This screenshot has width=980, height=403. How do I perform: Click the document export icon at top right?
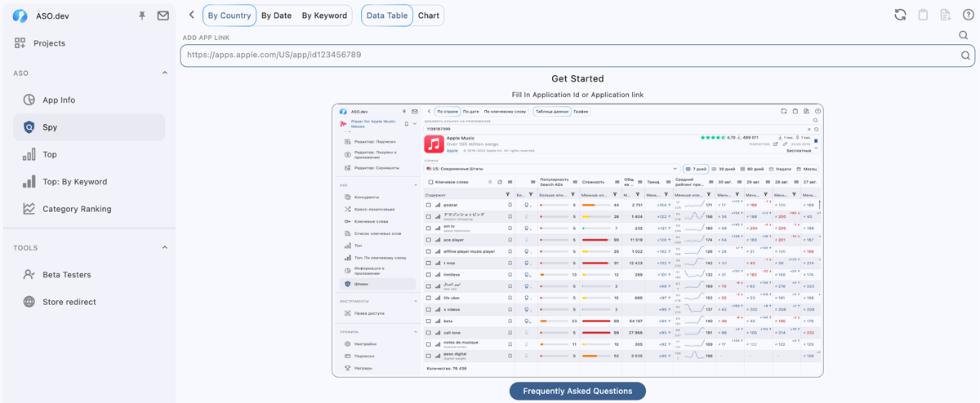945,15
